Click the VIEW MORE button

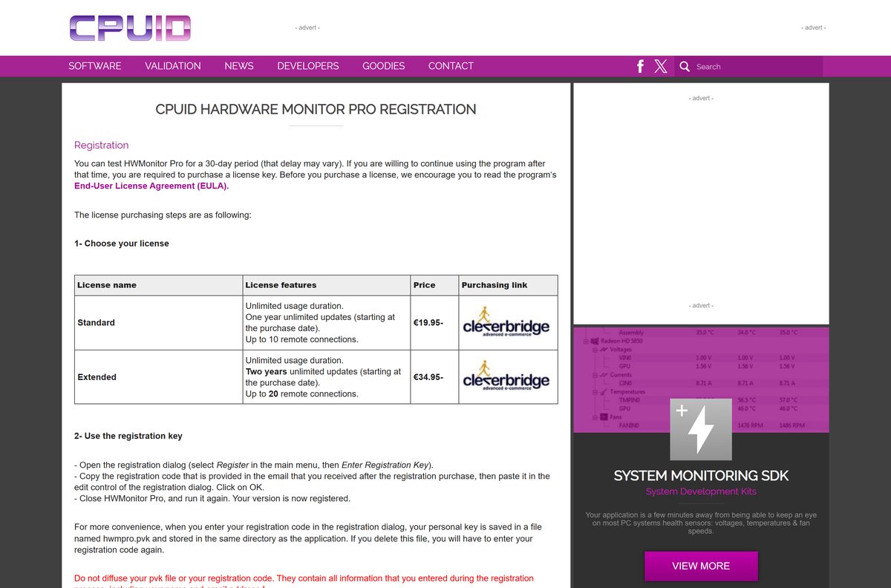coord(701,566)
